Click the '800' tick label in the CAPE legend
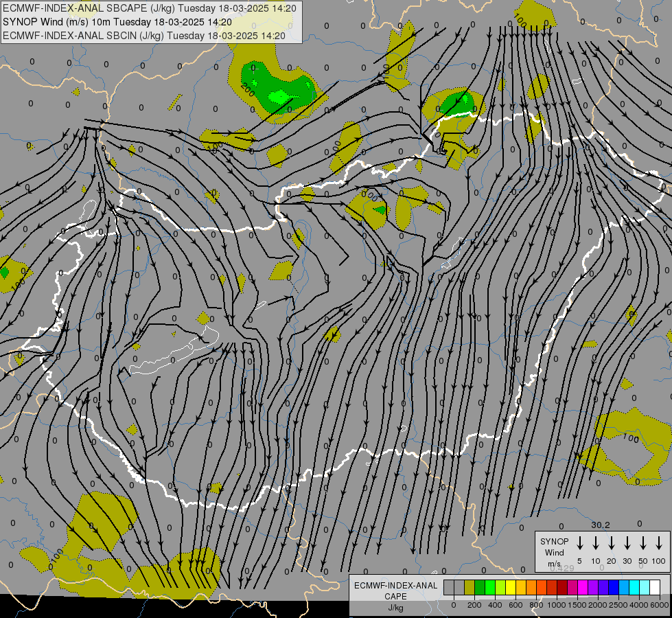 click(x=536, y=605)
